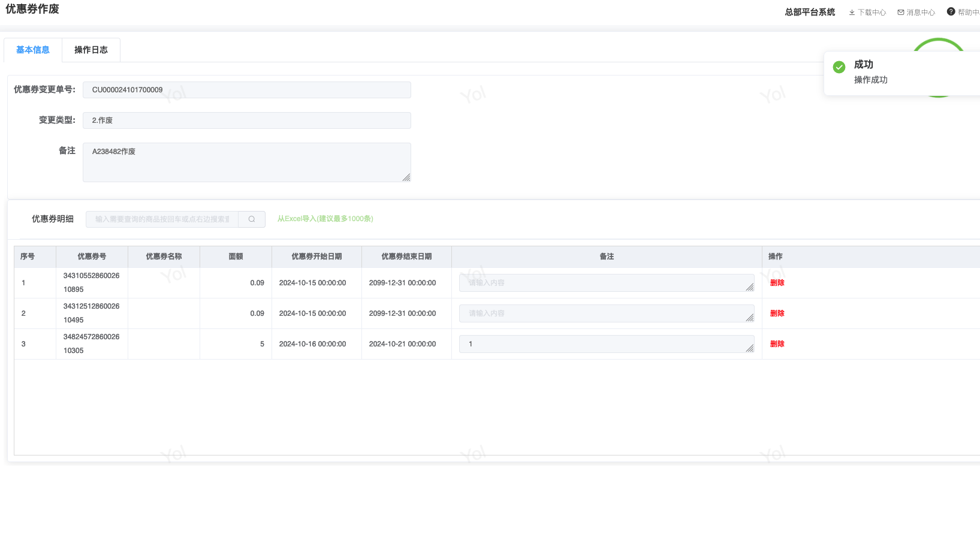
Task: Focus the coupon detail search field
Action: click(162, 219)
